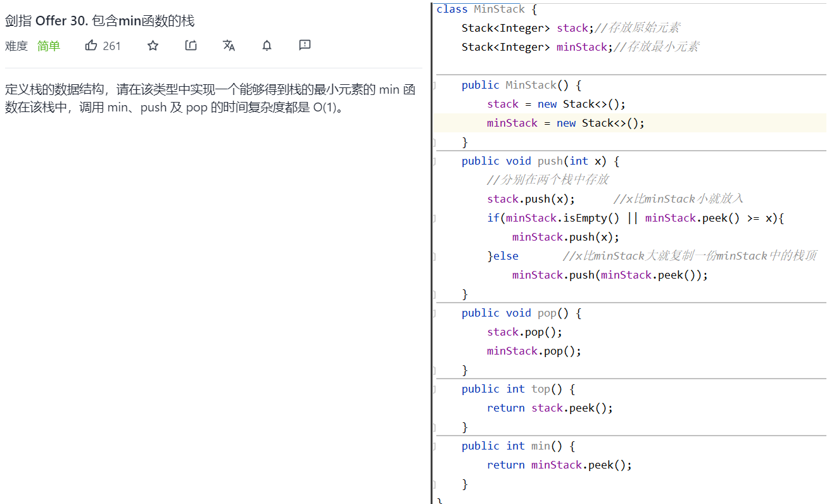Click the comment //存放原始元素

(638, 28)
